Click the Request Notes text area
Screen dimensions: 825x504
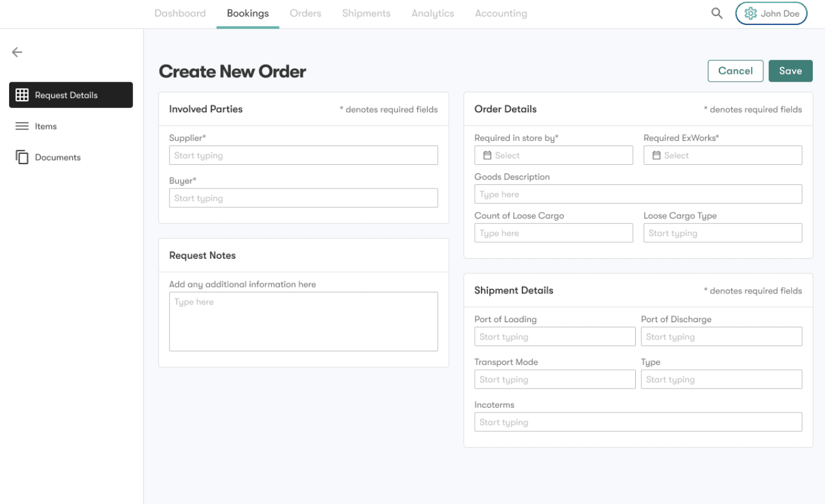click(x=303, y=321)
